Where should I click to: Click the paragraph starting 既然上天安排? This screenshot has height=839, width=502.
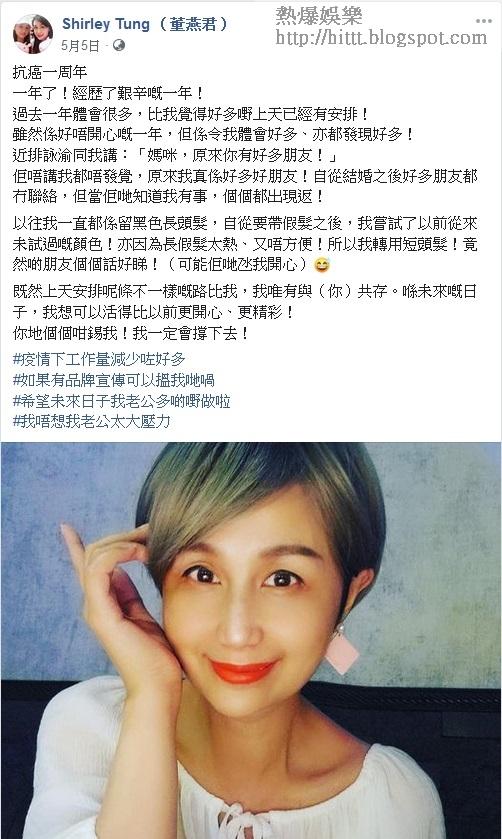[x=245, y=302]
